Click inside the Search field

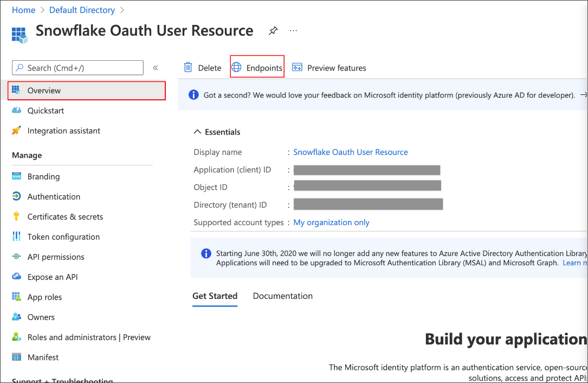[77, 67]
